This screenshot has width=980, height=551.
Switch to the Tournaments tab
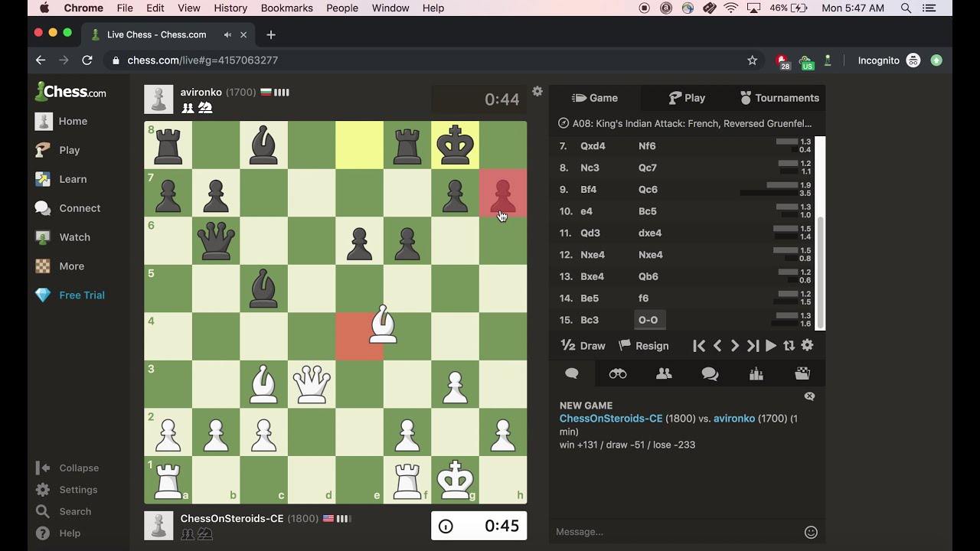779,98
